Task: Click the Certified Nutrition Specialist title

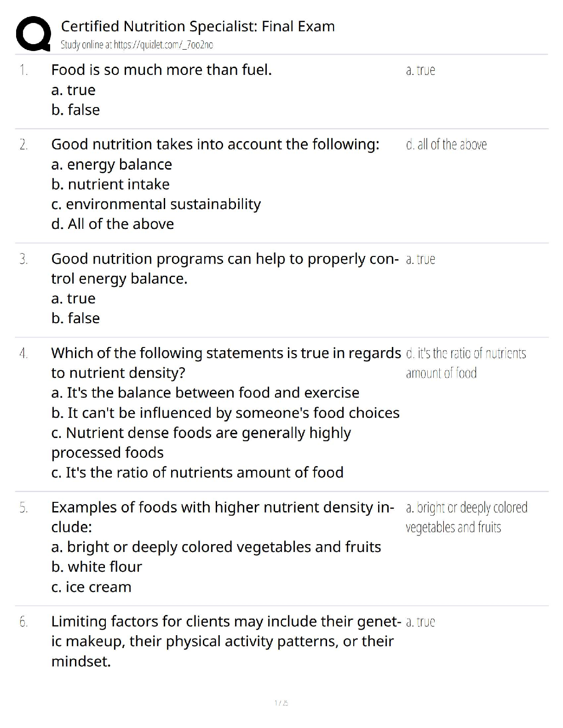Action: [x=198, y=26]
